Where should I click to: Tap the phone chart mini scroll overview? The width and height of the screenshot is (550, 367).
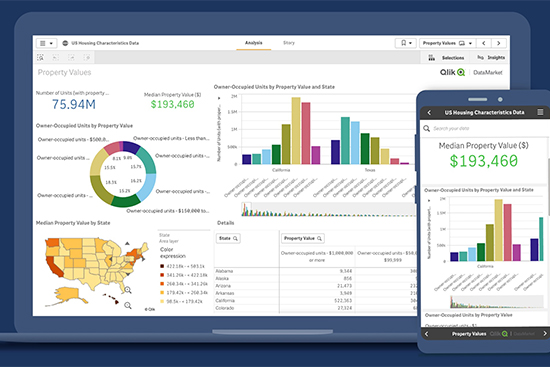497,302
